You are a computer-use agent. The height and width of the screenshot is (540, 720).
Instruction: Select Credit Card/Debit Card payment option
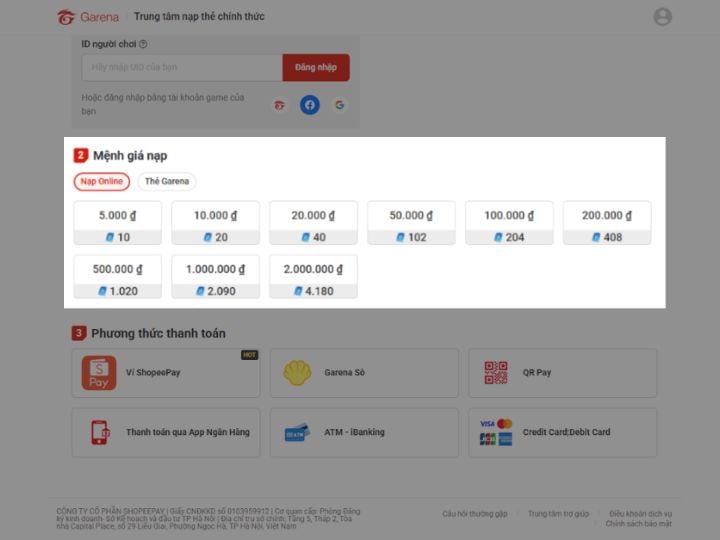[x=562, y=433]
